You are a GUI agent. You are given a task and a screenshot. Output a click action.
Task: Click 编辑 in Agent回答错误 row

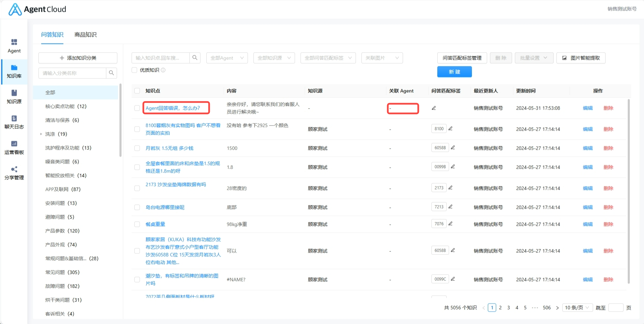(x=588, y=108)
